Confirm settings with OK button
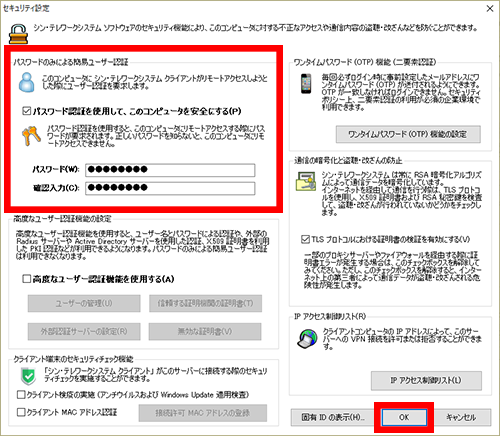The image size is (500, 436). (x=404, y=417)
